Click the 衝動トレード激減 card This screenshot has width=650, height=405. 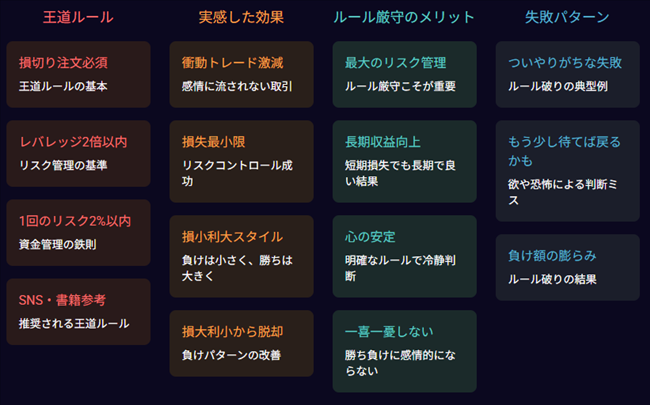(241, 74)
